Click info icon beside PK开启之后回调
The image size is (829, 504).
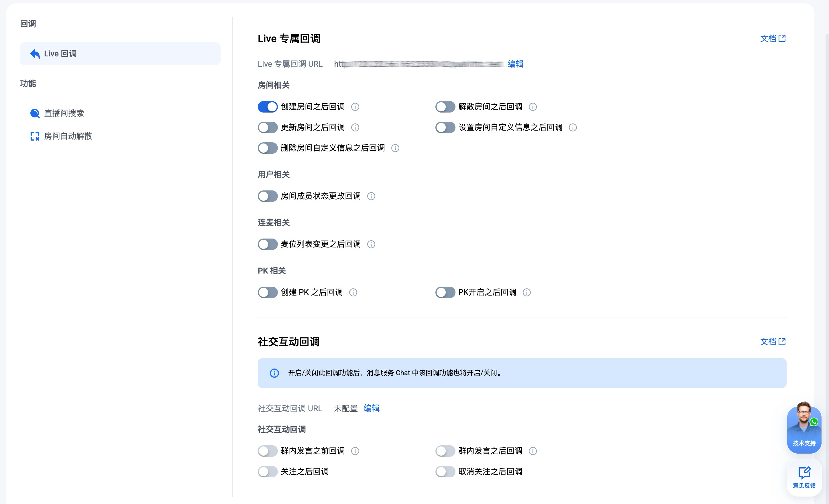coord(527,292)
